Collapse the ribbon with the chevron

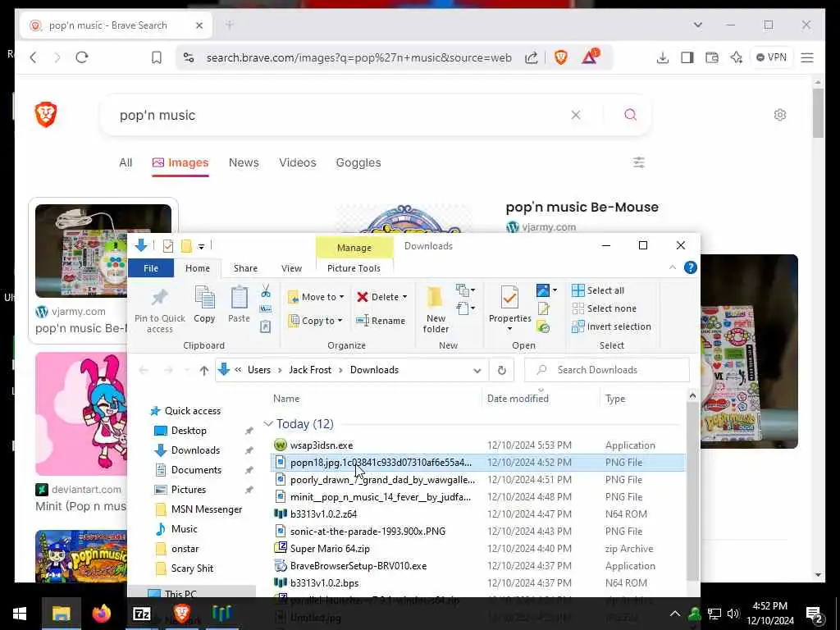673,267
